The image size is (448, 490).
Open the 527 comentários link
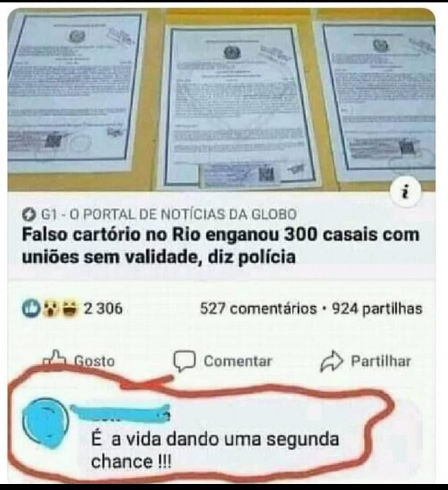click(x=258, y=309)
